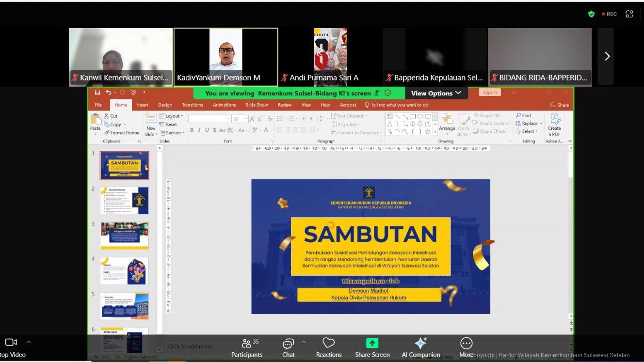
Task: Click the slide pane vertical scrollbar
Action: point(571,233)
